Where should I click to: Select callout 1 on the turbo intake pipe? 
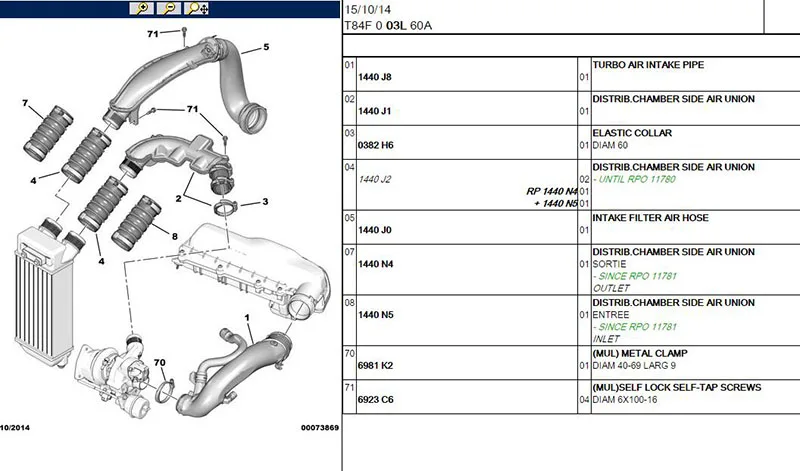point(247,318)
